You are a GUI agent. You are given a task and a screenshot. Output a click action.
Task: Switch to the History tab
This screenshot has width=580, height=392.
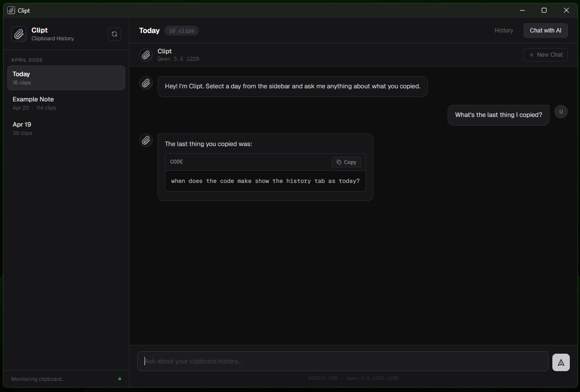point(504,31)
